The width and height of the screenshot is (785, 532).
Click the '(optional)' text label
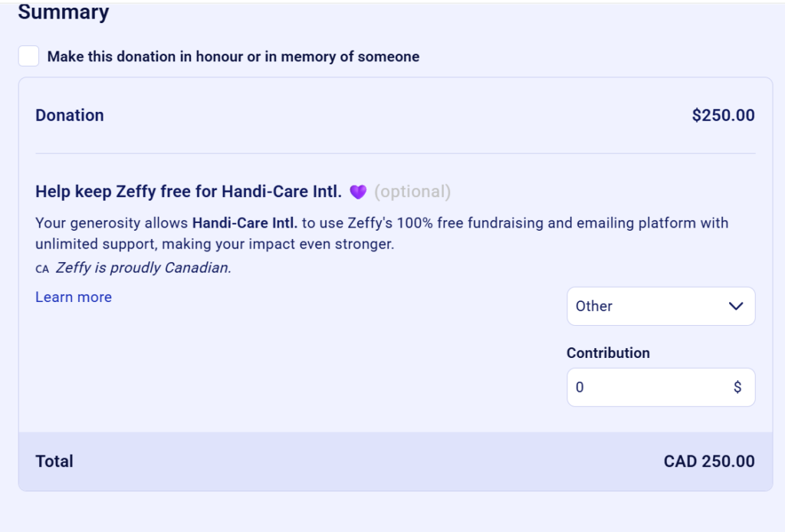[x=412, y=192]
